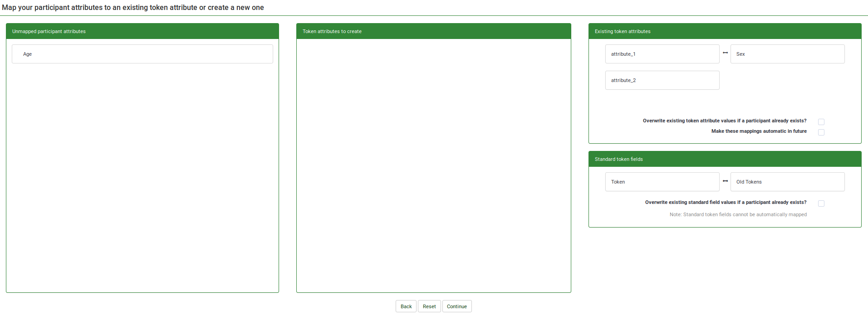Click the Sex mapped attribute item
868x315 pixels.
[787, 54]
